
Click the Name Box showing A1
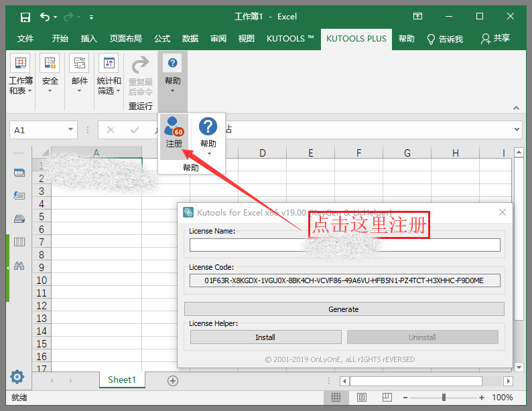pos(38,130)
